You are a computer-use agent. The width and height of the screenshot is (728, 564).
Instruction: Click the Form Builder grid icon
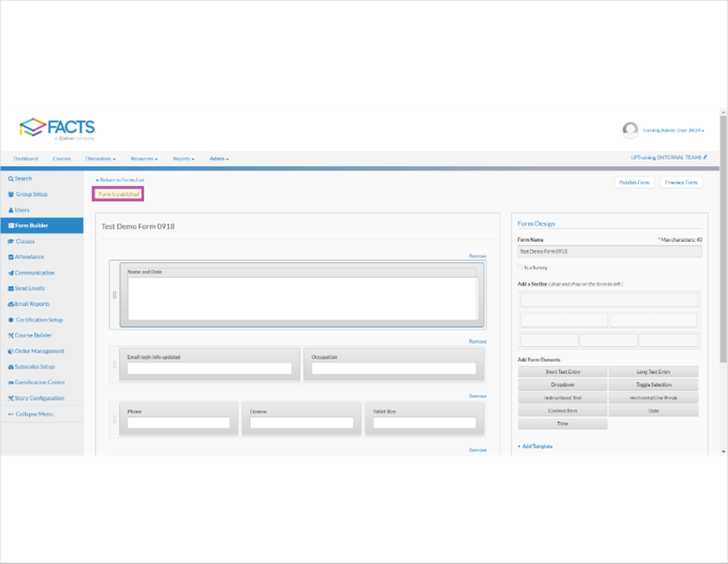click(11, 225)
